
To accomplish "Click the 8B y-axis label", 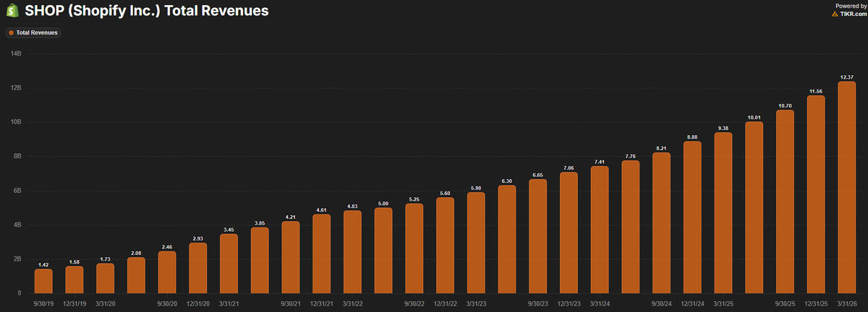I will tap(17, 156).
